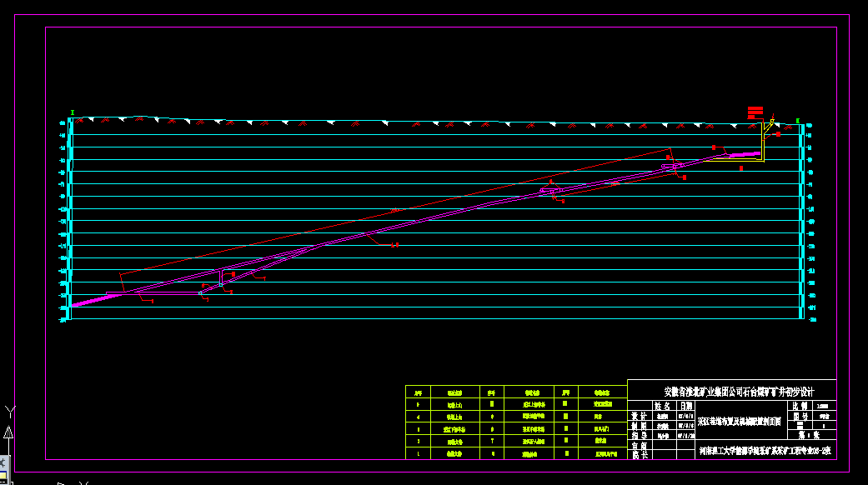Screen dimensions: 868x485
Task: Select title text '安徽省淮北矿业集团公司石台煤矿矿井初步设计'
Action: coord(739,392)
